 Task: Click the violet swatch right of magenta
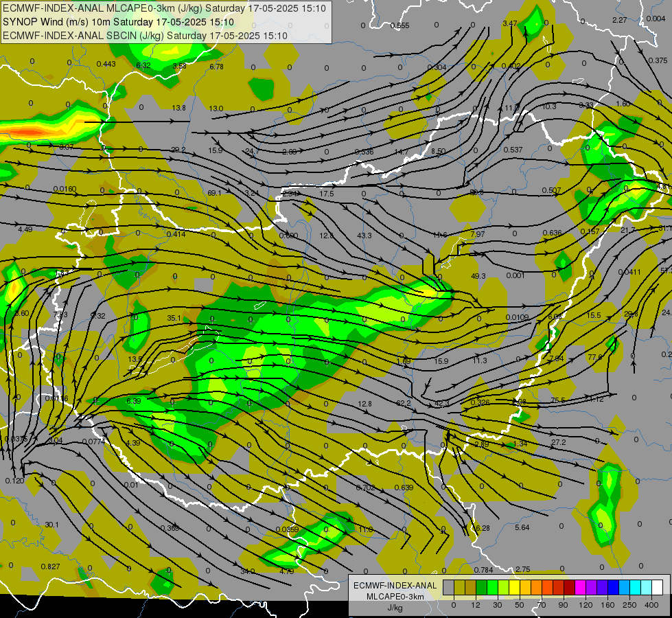(x=592, y=587)
